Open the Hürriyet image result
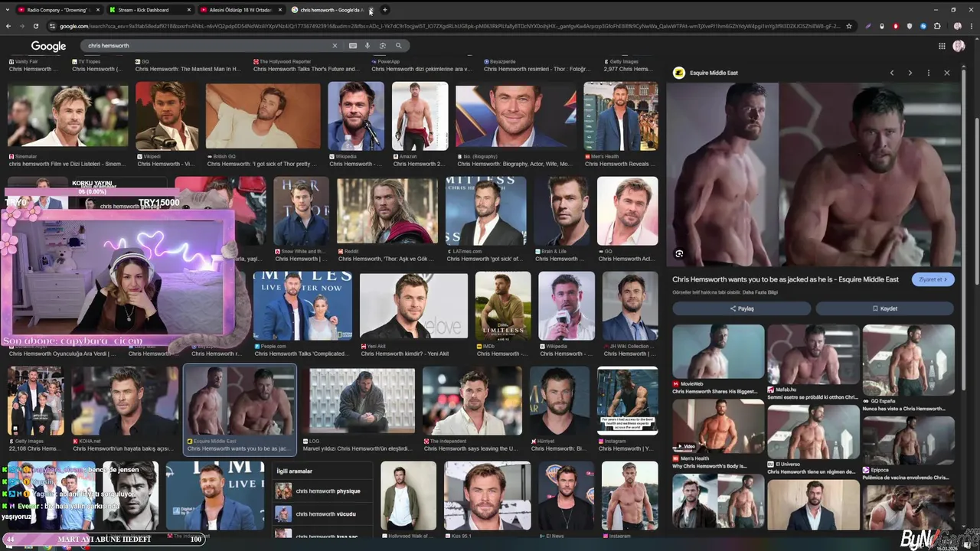Viewport: 980px width, 551px height. point(559,401)
